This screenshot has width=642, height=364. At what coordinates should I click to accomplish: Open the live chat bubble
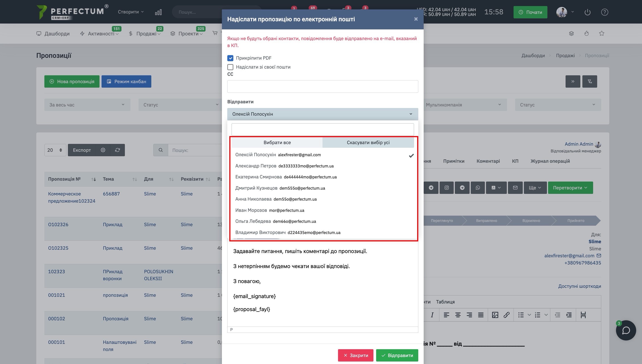tap(626, 330)
